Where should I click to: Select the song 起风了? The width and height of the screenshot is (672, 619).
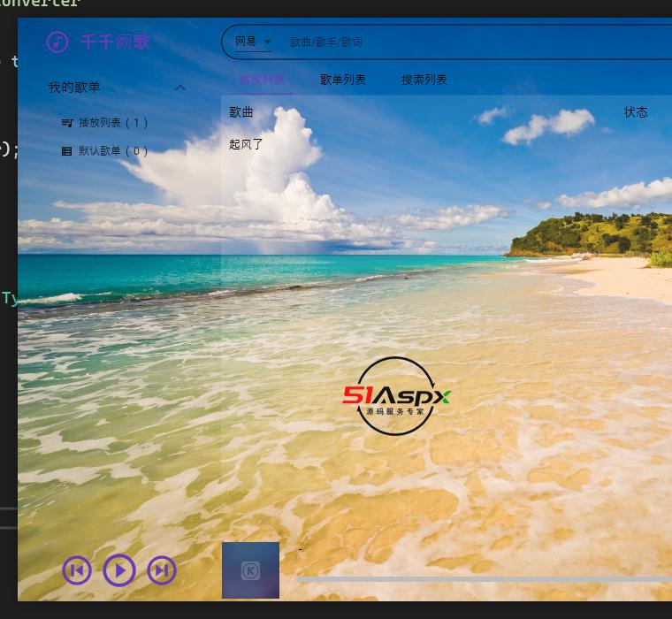[x=246, y=144]
